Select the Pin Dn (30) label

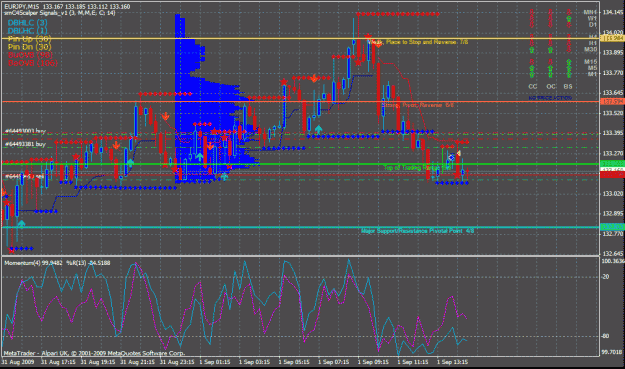(29, 47)
